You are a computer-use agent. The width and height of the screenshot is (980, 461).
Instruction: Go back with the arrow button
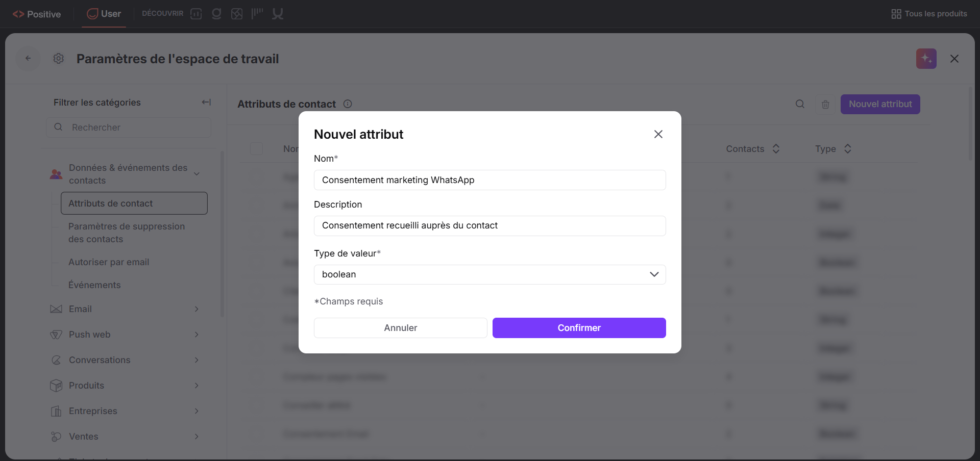point(28,59)
